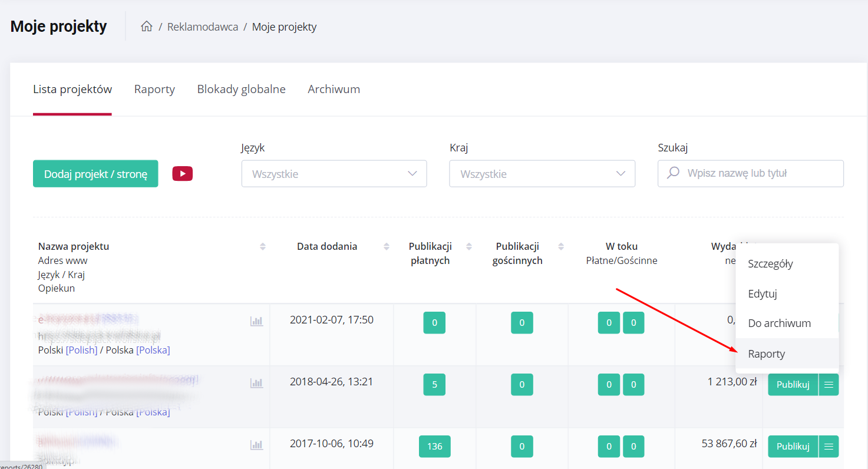Focus the Szukaj search input field

[757, 174]
